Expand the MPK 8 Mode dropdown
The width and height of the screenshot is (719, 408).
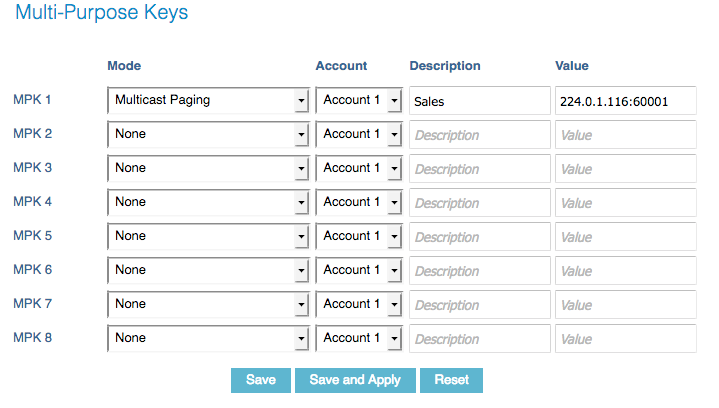point(207,338)
